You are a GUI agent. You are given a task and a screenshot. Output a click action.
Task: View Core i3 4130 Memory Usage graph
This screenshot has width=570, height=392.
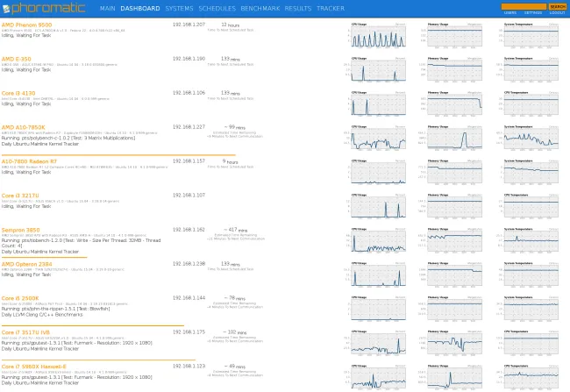[454, 104]
